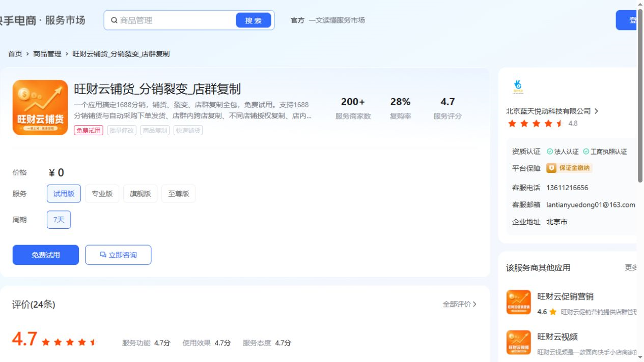The height and width of the screenshot is (362, 644).
Task: Click the 保证金缴纳 shield badge
Action: [551, 168]
